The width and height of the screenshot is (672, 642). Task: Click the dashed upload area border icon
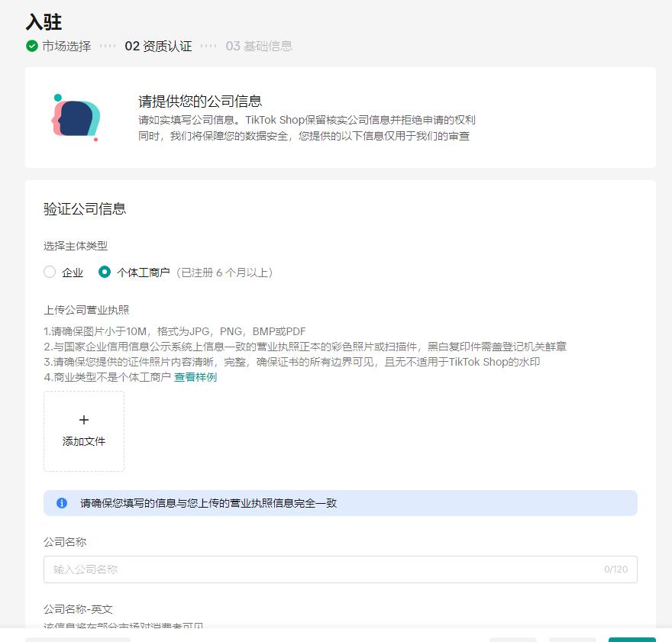pyautogui.click(x=83, y=431)
